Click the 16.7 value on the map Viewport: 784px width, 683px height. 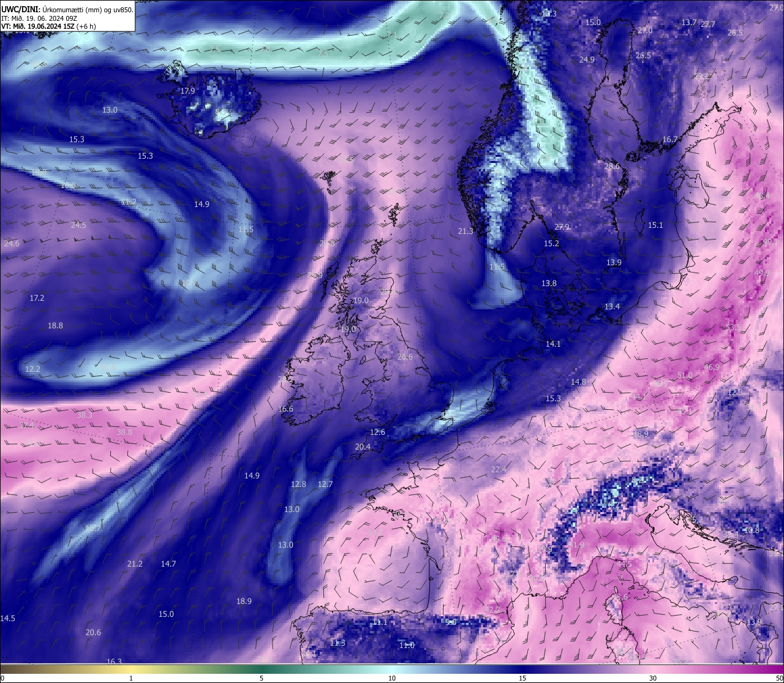point(670,139)
